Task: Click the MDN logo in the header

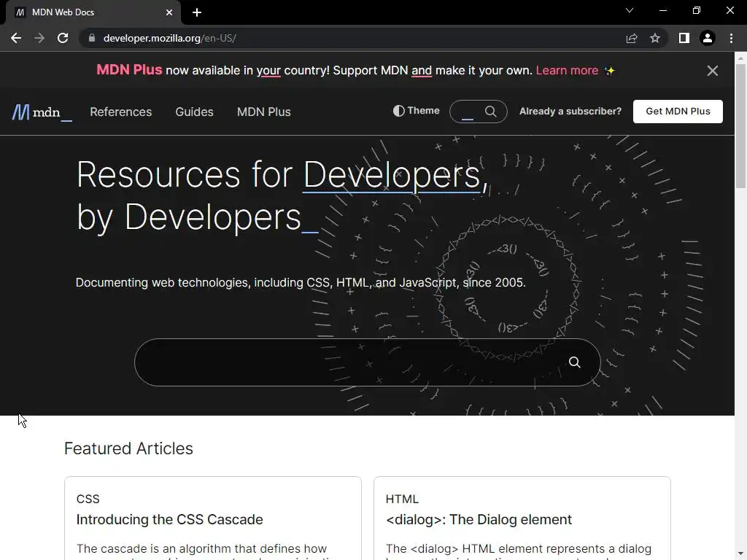Action: (x=42, y=112)
